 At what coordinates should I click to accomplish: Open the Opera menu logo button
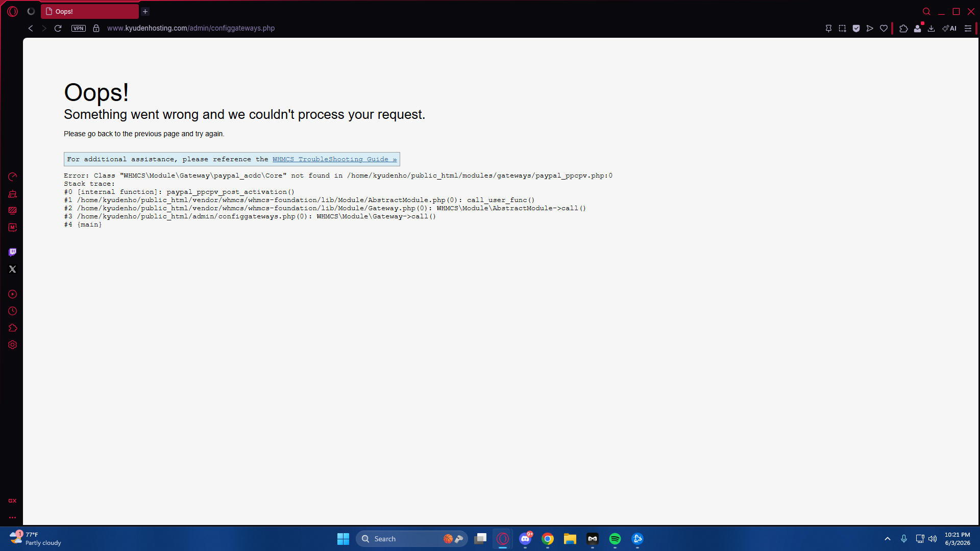pyautogui.click(x=13, y=11)
